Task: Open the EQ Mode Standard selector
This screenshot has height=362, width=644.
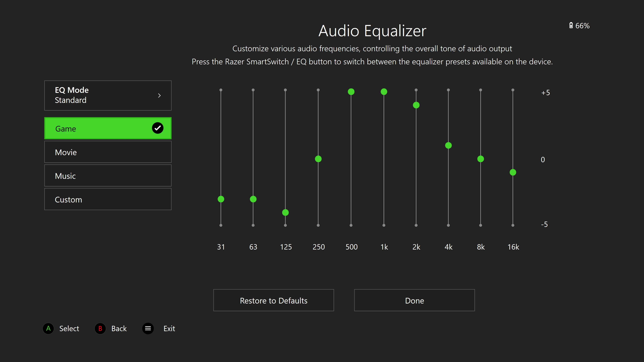Action: click(108, 95)
